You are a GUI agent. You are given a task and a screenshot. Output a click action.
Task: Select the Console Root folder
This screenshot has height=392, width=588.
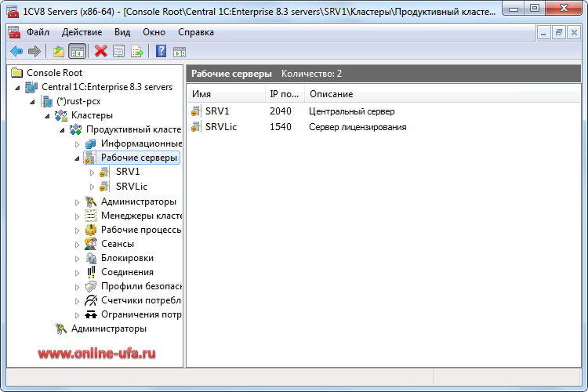47,72
